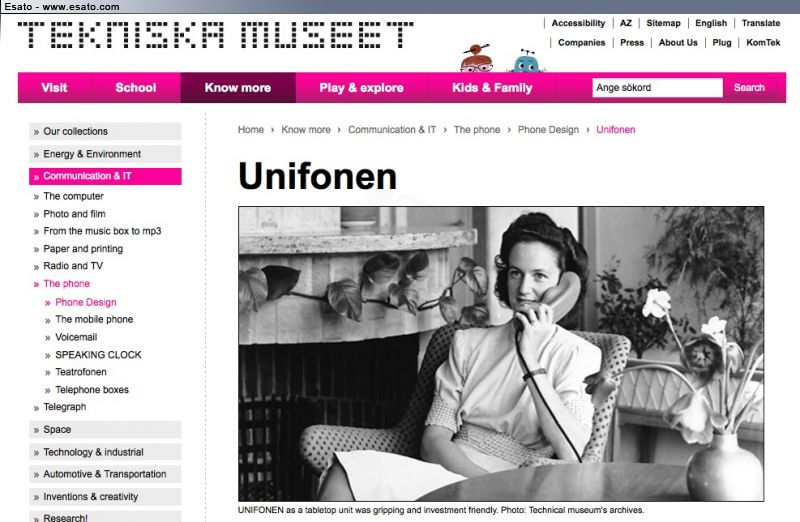Click the Translate link
The image size is (800, 522).
pyautogui.click(x=761, y=23)
